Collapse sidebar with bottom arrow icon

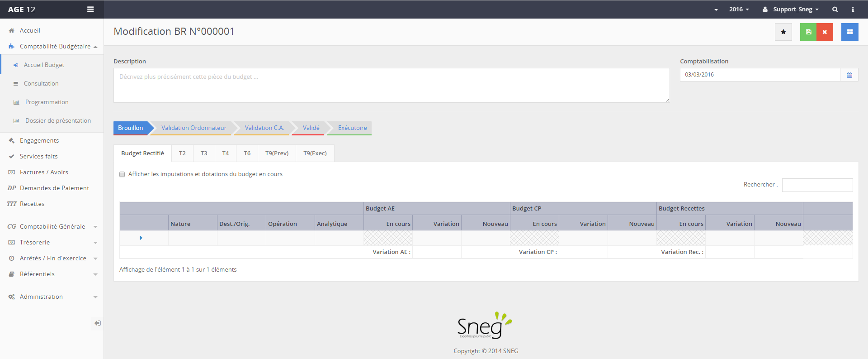97,323
